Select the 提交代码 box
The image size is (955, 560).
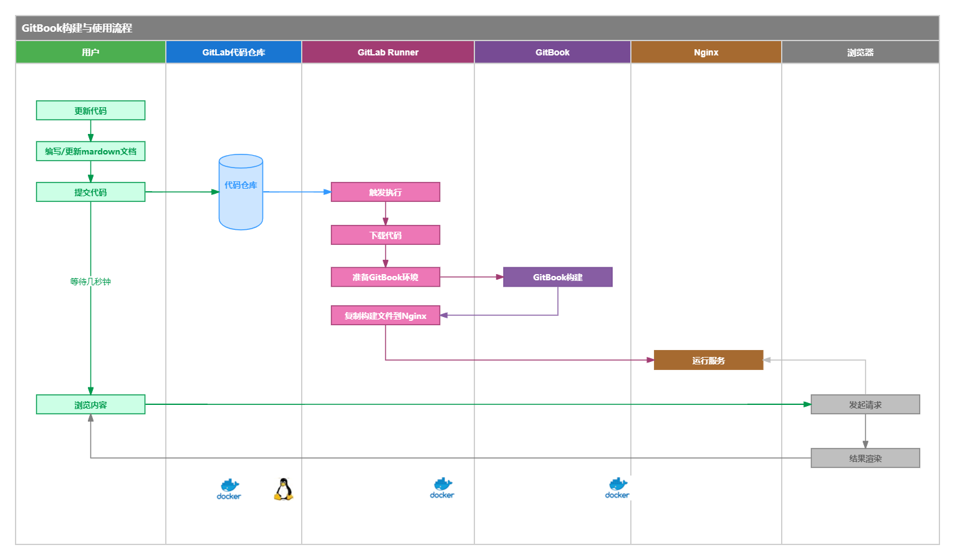[x=90, y=192]
